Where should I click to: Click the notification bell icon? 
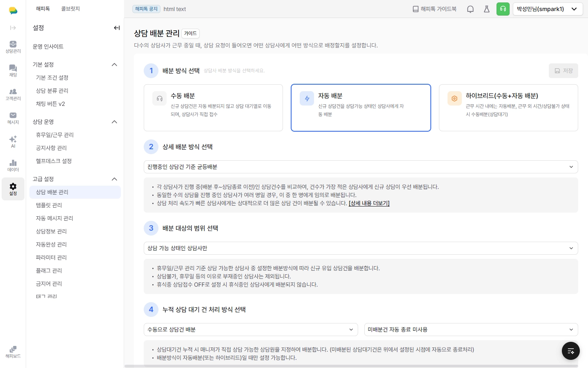(470, 9)
